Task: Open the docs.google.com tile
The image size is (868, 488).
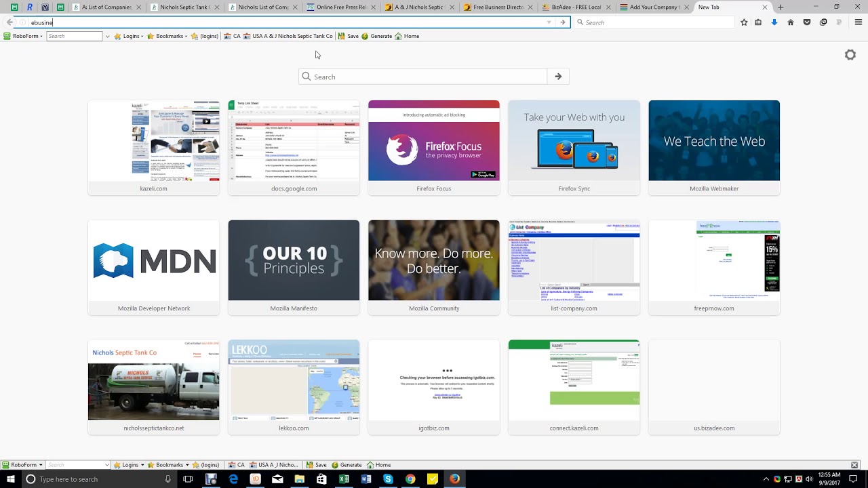Action: [294, 148]
